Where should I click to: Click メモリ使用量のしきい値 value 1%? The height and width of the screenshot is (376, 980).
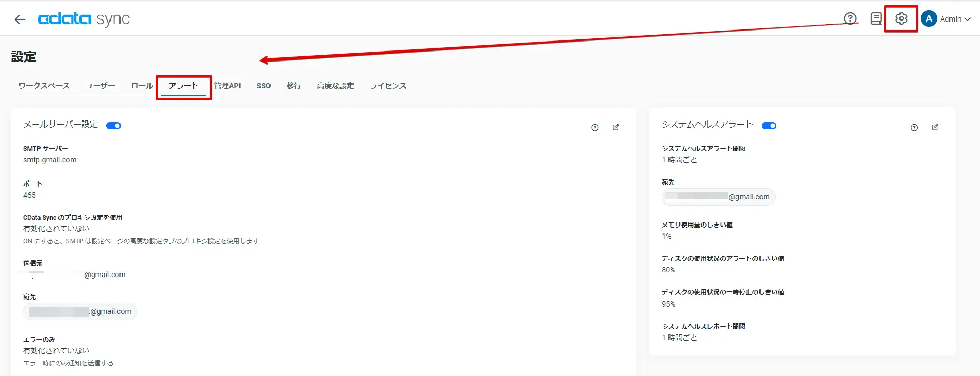coord(666,236)
